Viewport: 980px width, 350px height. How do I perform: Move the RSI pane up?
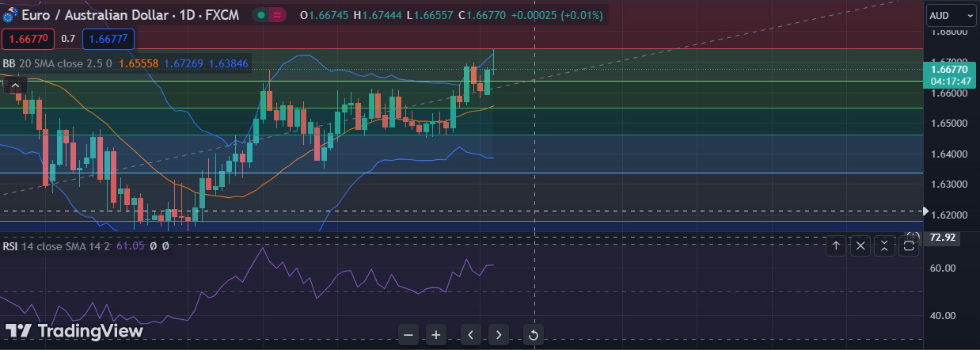point(836,246)
